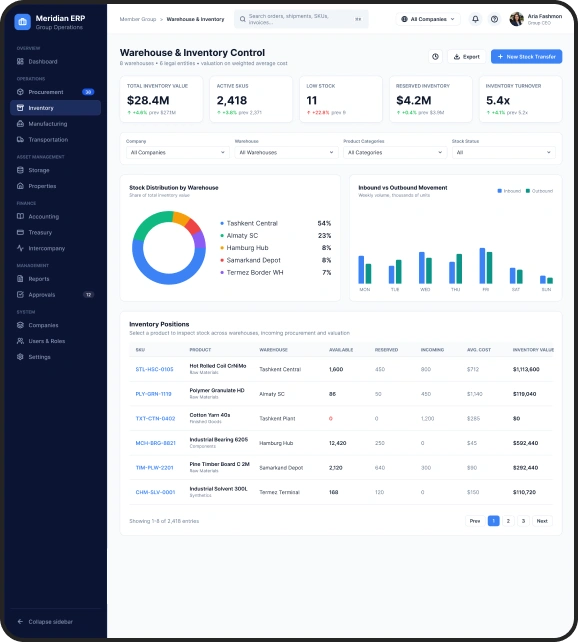Select current page 1 button
Screen dimensions: 578x642
pos(494,521)
